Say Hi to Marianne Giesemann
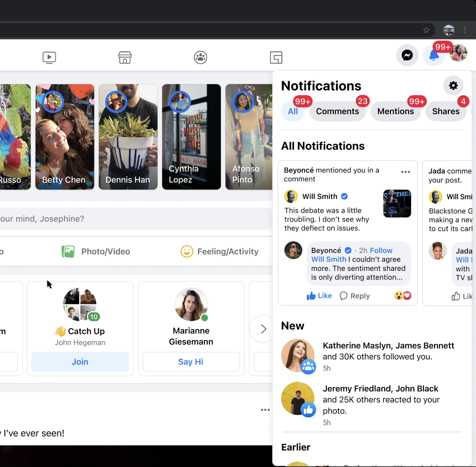This screenshot has width=476, height=467. coord(191,362)
